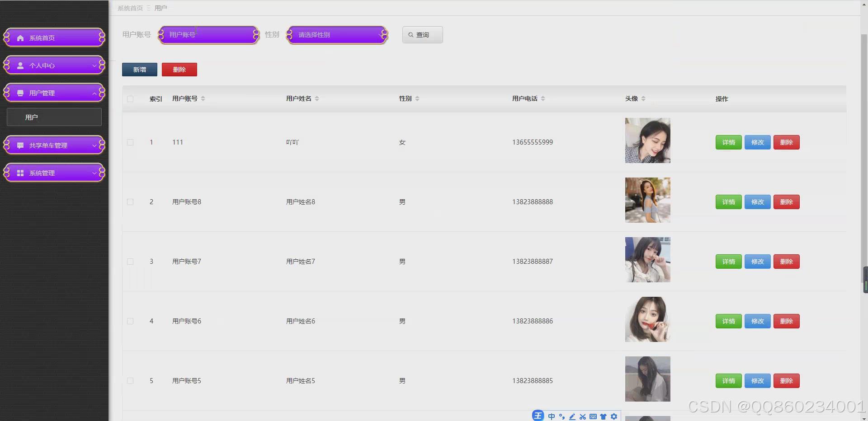Click the IME punctuation mode icon
This screenshot has width=868, height=421.
562,416
